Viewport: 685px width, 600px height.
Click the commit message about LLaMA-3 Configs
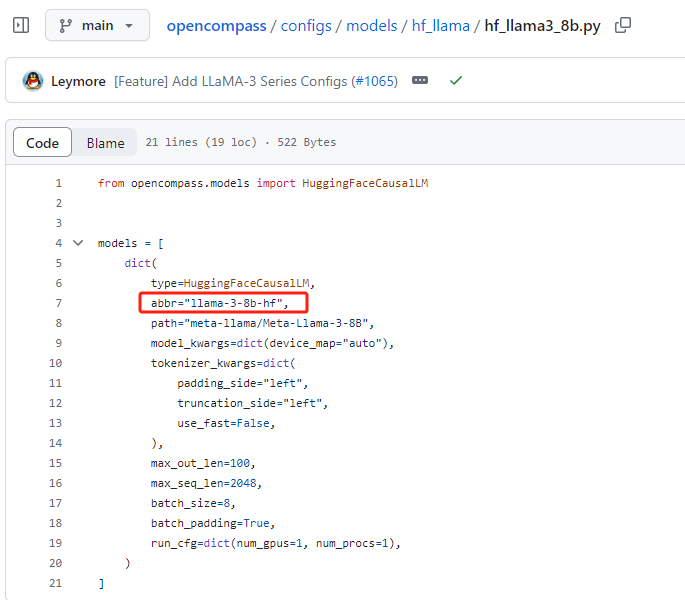pos(231,81)
